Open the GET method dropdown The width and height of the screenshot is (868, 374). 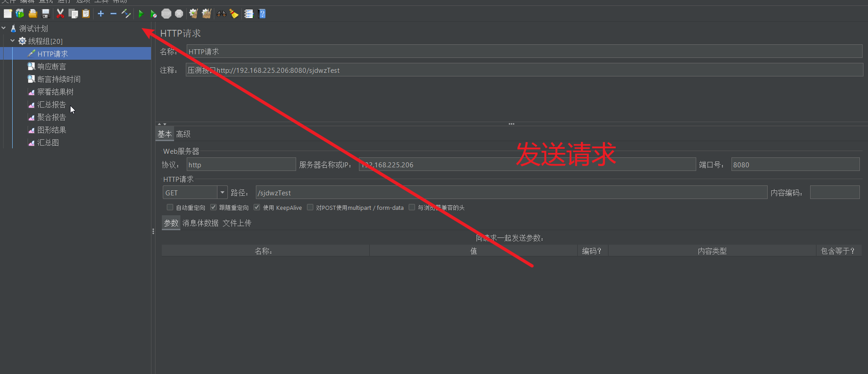click(222, 192)
